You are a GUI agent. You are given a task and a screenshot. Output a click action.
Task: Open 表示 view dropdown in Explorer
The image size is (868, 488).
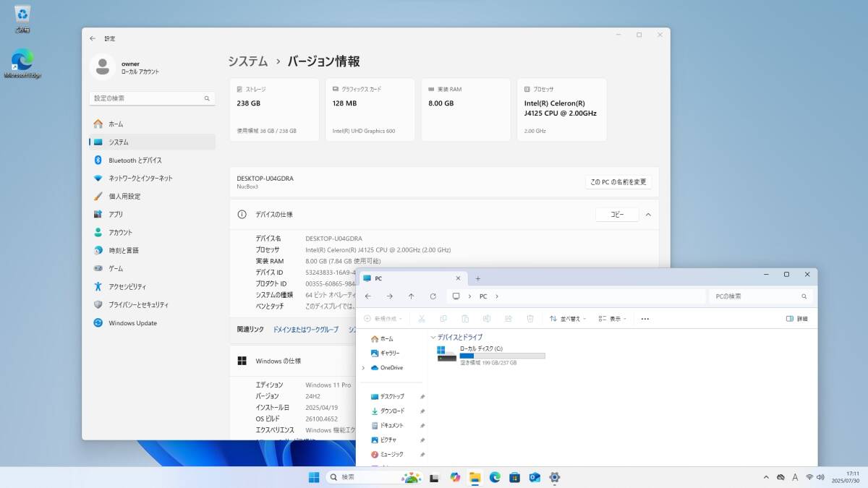613,318
